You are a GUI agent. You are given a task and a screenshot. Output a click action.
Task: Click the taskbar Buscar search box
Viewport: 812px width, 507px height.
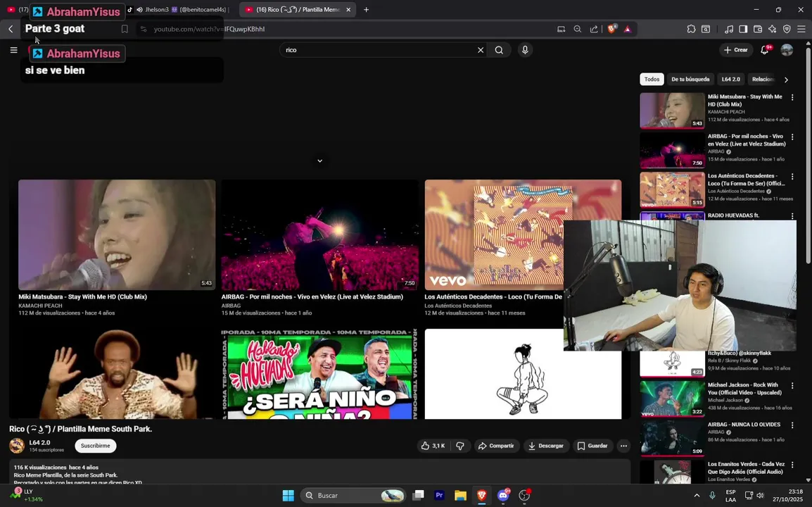point(353,496)
